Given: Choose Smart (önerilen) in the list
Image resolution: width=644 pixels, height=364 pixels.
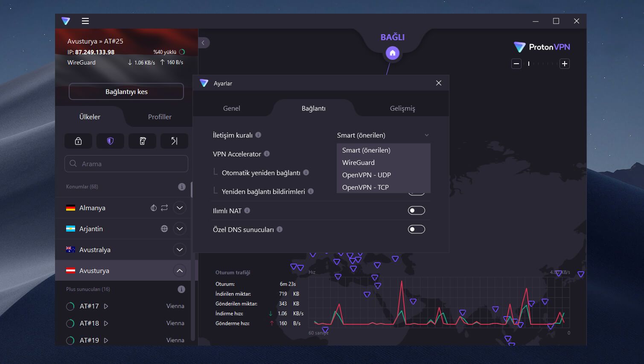Looking at the screenshot, I should pyautogui.click(x=383, y=150).
